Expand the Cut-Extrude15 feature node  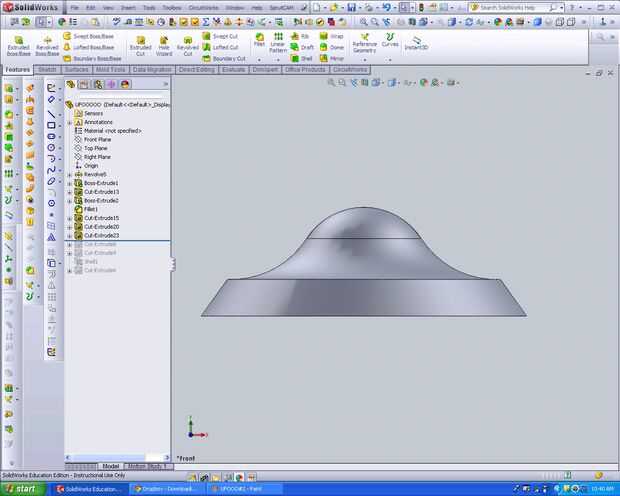(70, 218)
